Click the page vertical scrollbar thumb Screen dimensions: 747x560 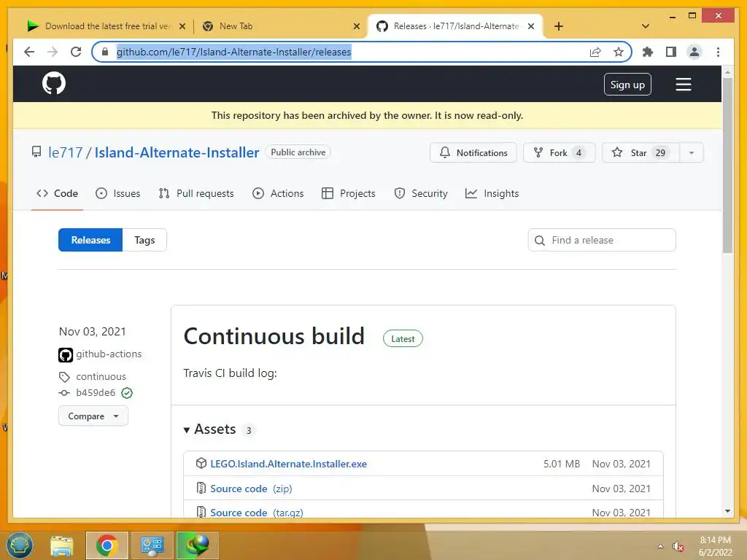(727, 164)
